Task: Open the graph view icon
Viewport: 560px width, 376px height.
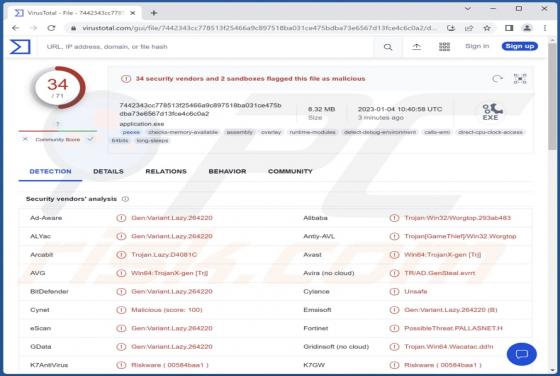Action: click(x=520, y=79)
